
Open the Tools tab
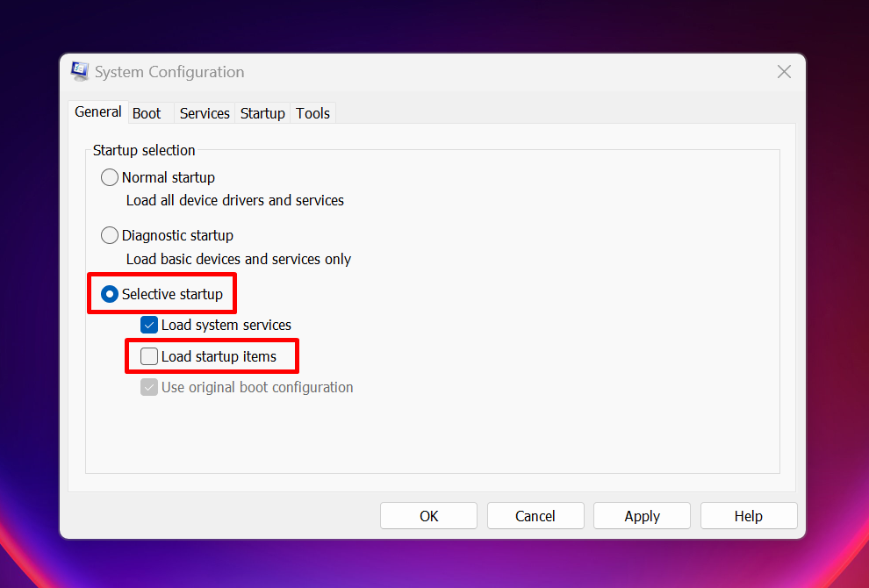coord(312,112)
